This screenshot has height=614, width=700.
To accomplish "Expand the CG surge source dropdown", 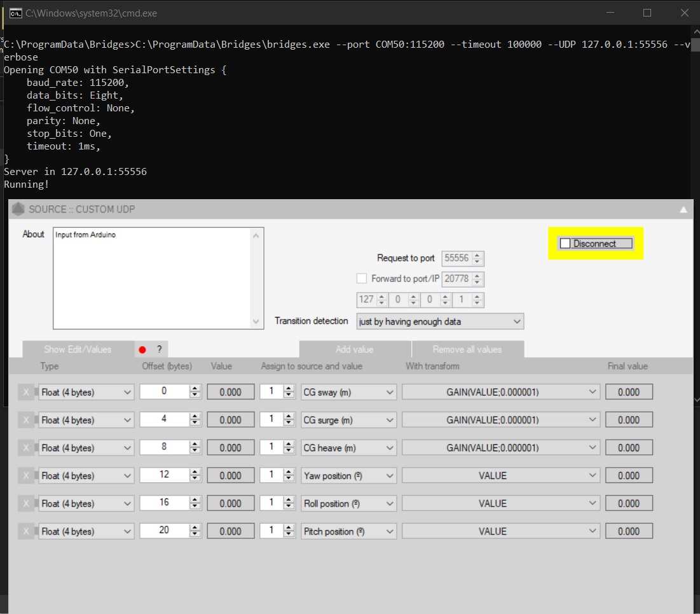I will (x=349, y=420).
